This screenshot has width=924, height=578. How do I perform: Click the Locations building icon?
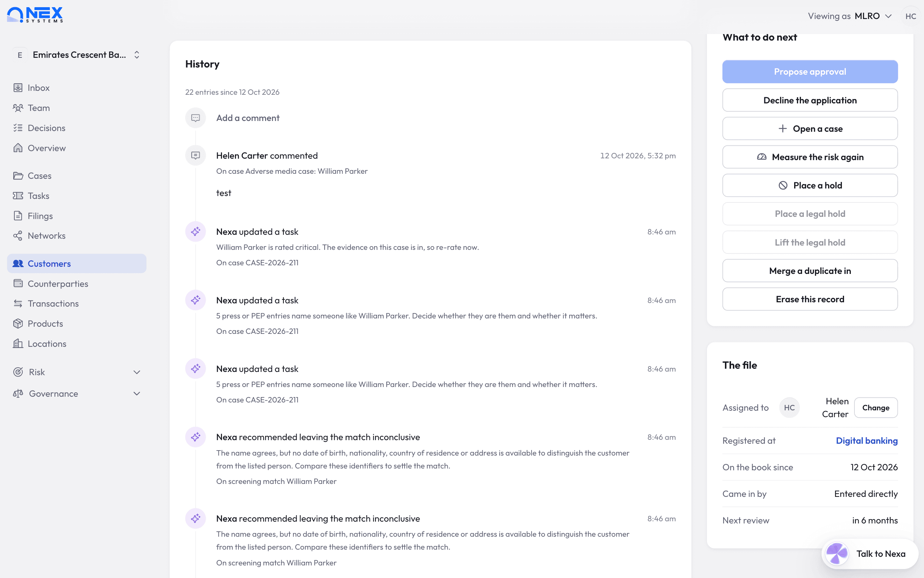[x=18, y=344]
